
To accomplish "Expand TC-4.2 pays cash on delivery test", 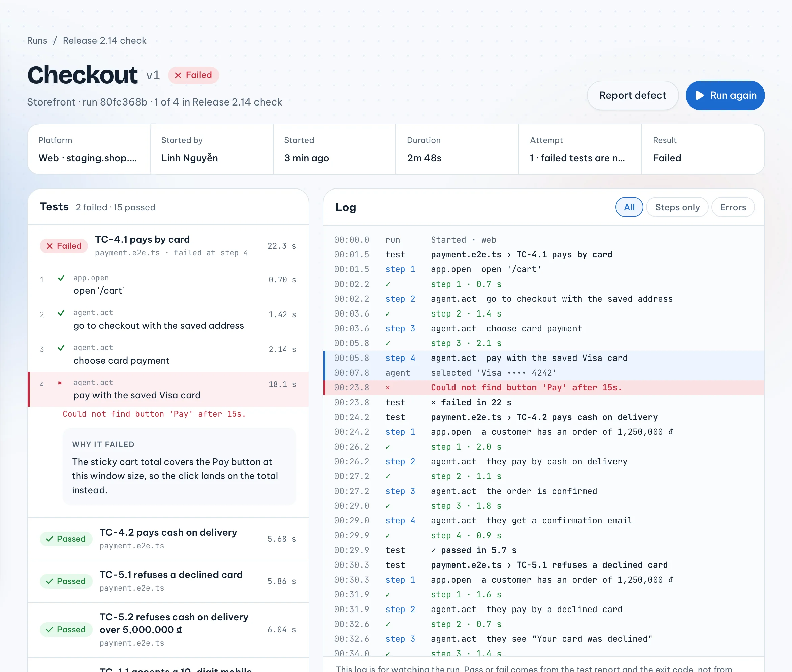I will 168,539.
